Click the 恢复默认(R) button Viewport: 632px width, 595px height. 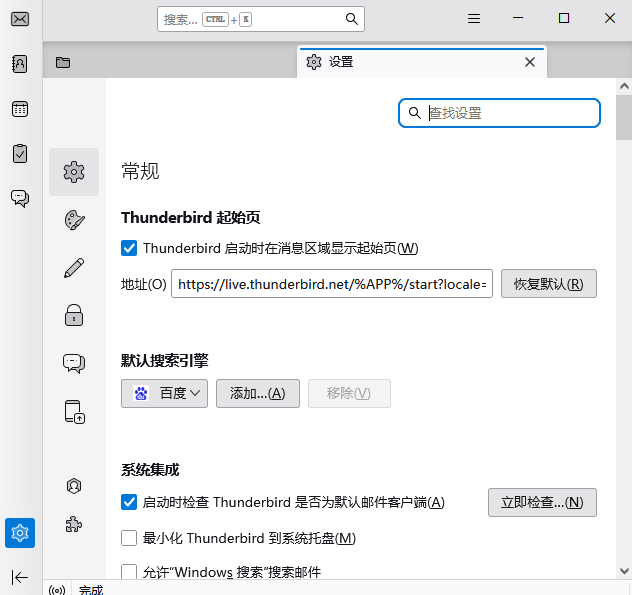[x=549, y=284]
